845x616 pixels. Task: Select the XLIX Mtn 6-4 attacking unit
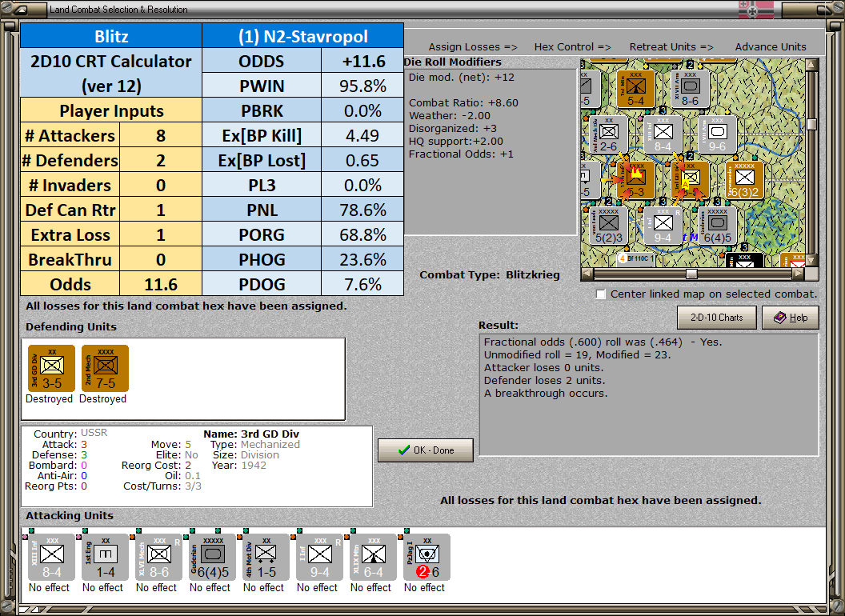click(x=373, y=558)
